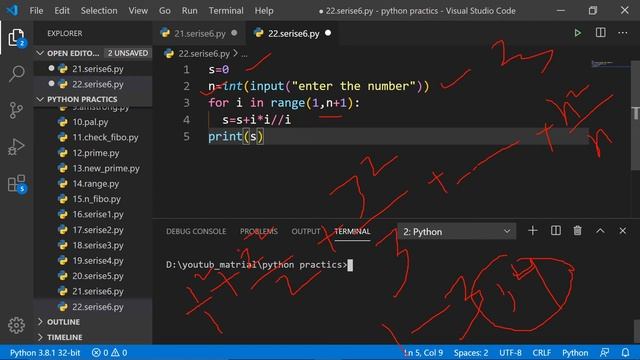The width and height of the screenshot is (640, 360).
Task: Open the Terminal menu
Action: tap(226, 11)
